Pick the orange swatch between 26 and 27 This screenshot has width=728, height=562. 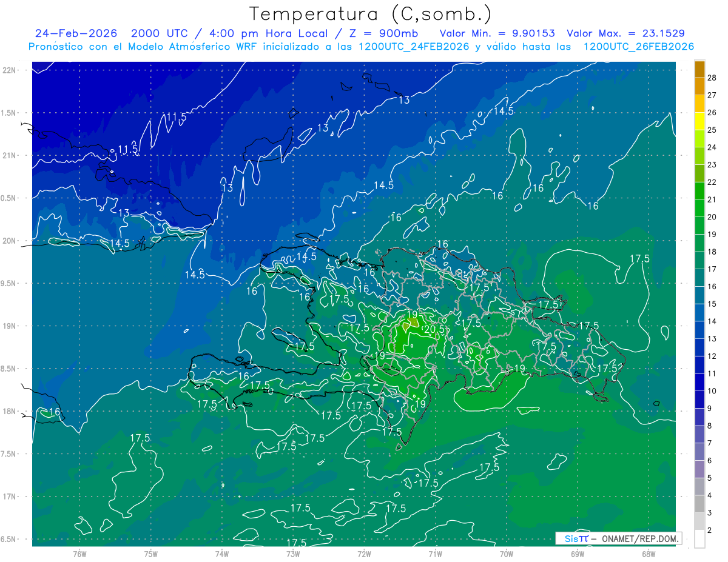[x=699, y=104]
